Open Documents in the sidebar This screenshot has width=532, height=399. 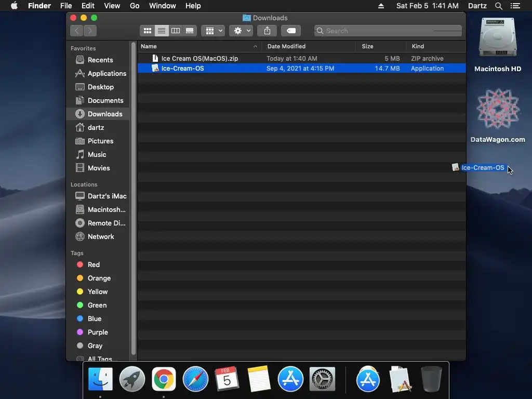(x=98, y=101)
